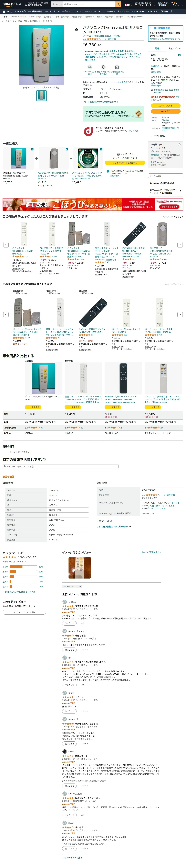Select the 中古品 - 良い radio option
Screen dimensions: 186x868
click(179, 145)
